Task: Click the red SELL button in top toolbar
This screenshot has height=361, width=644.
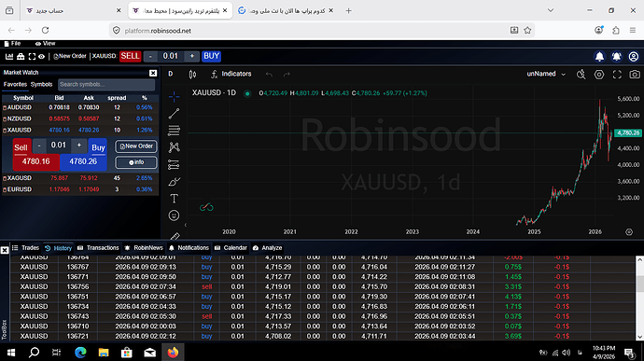Action: [x=130, y=56]
